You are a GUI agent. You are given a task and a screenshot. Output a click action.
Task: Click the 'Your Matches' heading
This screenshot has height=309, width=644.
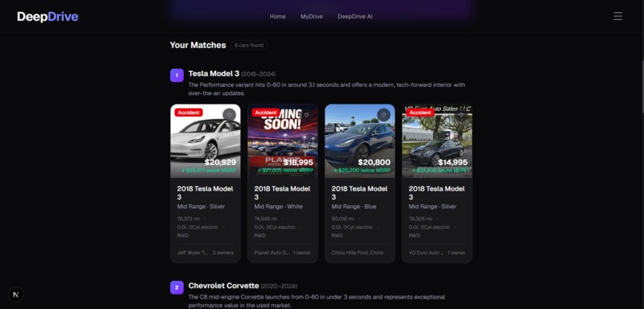tap(198, 46)
